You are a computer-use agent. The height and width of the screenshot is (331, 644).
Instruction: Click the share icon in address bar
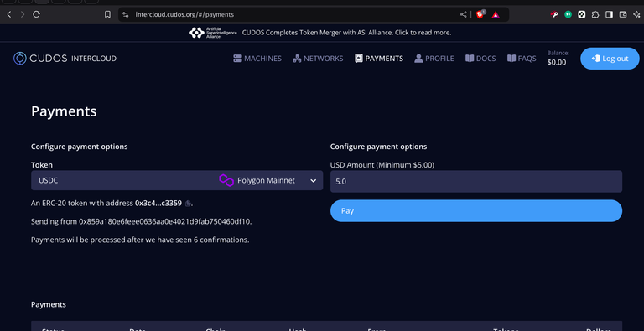pyautogui.click(x=463, y=14)
